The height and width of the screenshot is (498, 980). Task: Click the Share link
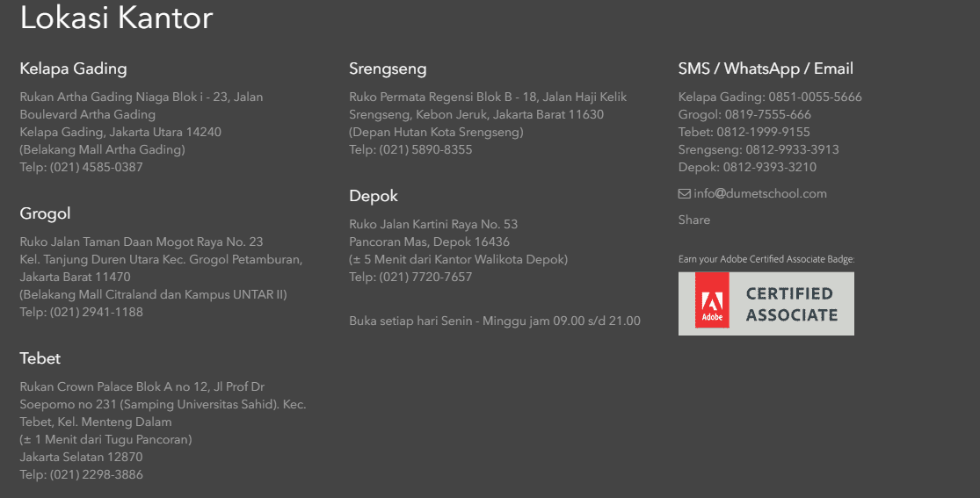pos(693,220)
